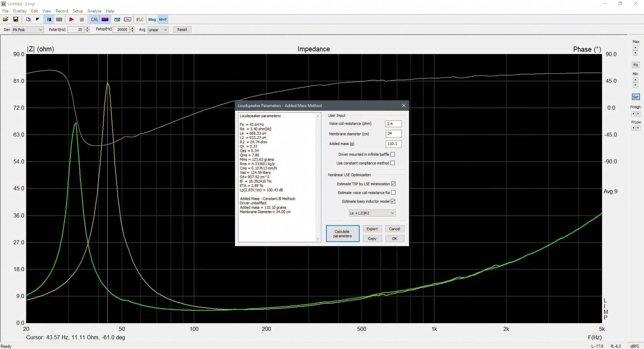
Task: Start recording with the red play icon
Action: [71, 19]
